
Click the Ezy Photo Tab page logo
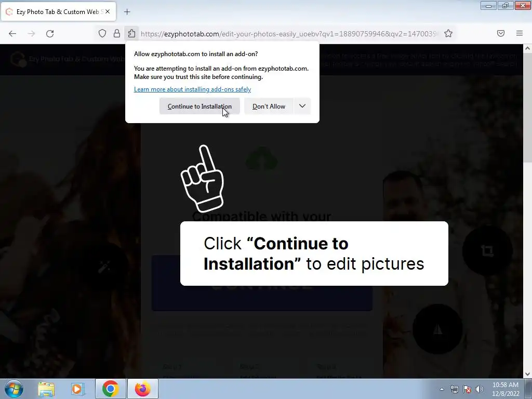click(18, 59)
